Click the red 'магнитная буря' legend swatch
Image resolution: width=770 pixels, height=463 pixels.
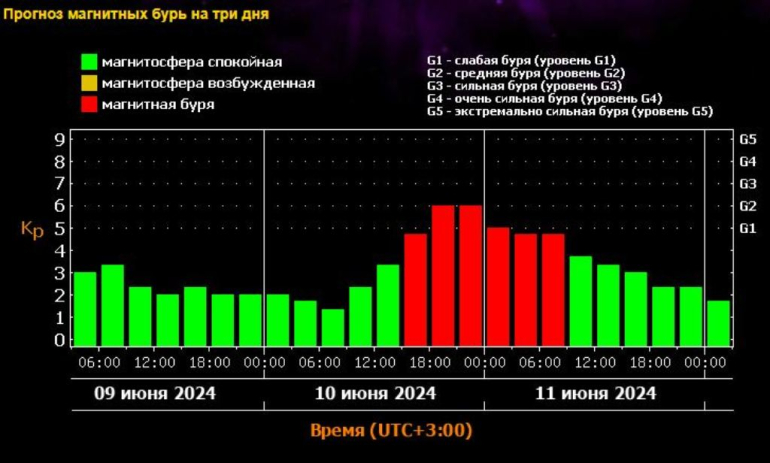point(89,104)
